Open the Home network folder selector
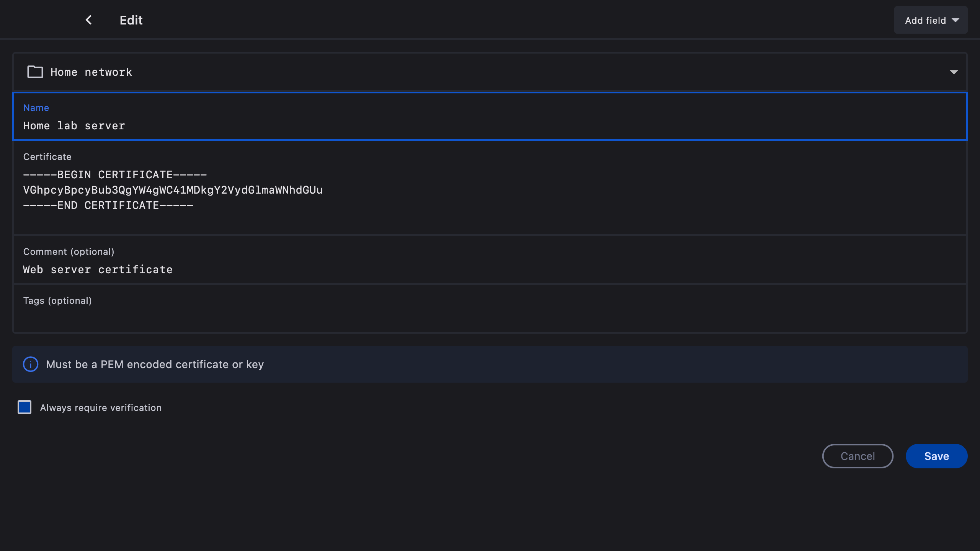The width and height of the screenshot is (980, 551). pyautogui.click(x=489, y=72)
